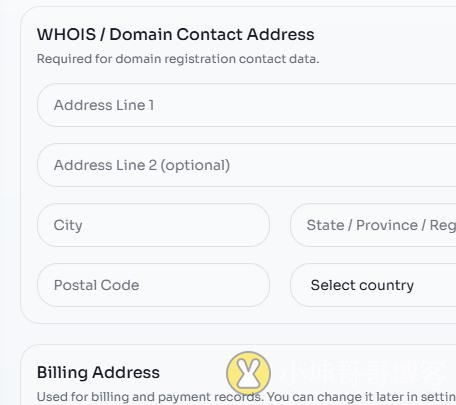Select the City input field
This screenshot has height=405, width=456.
(153, 225)
